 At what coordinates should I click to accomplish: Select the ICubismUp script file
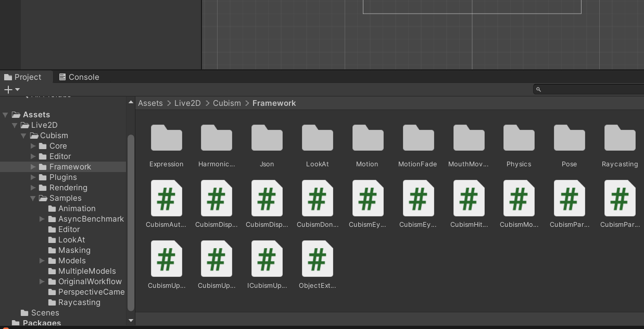pyautogui.click(x=267, y=259)
